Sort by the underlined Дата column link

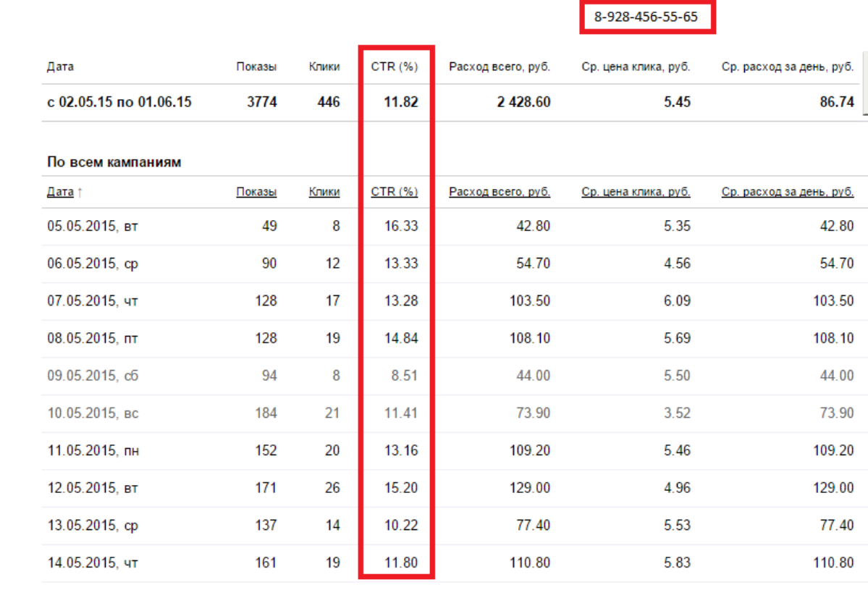coord(60,192)
